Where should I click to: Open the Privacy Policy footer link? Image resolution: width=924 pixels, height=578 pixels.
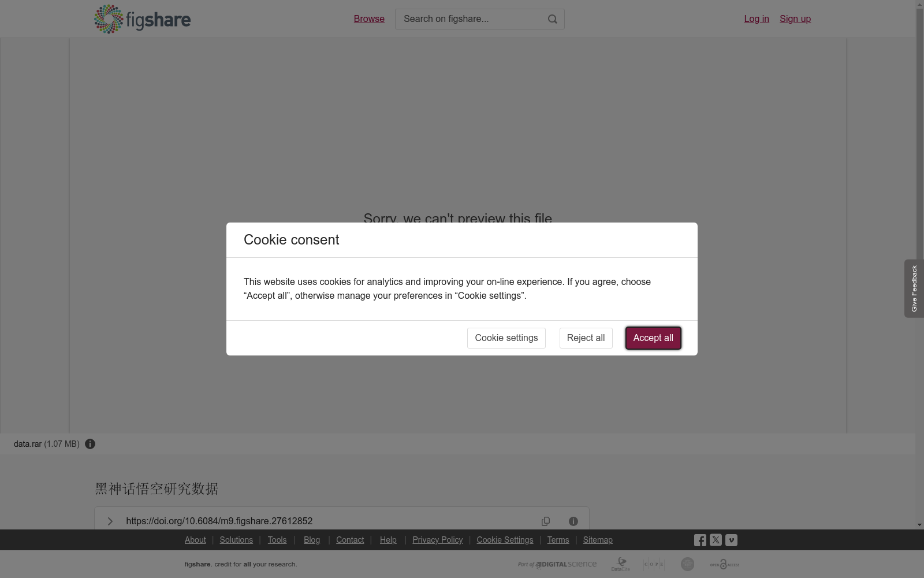click(x=438, y=540)
